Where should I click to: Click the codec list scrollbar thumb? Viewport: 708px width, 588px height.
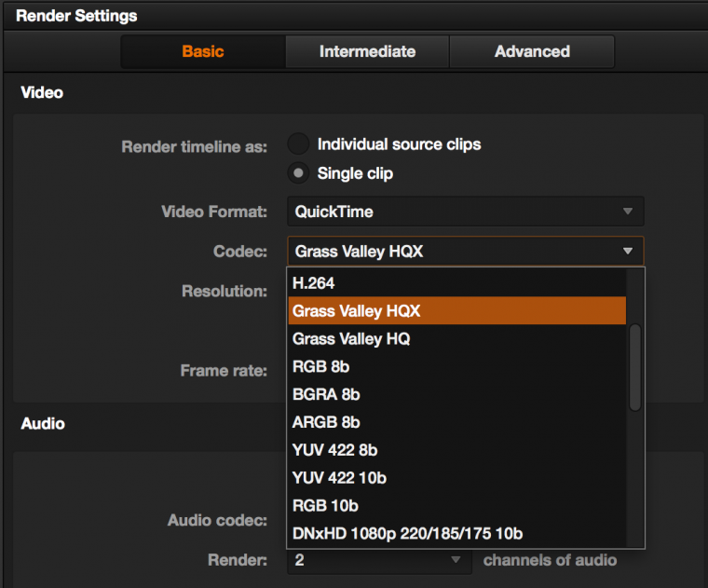635,366
